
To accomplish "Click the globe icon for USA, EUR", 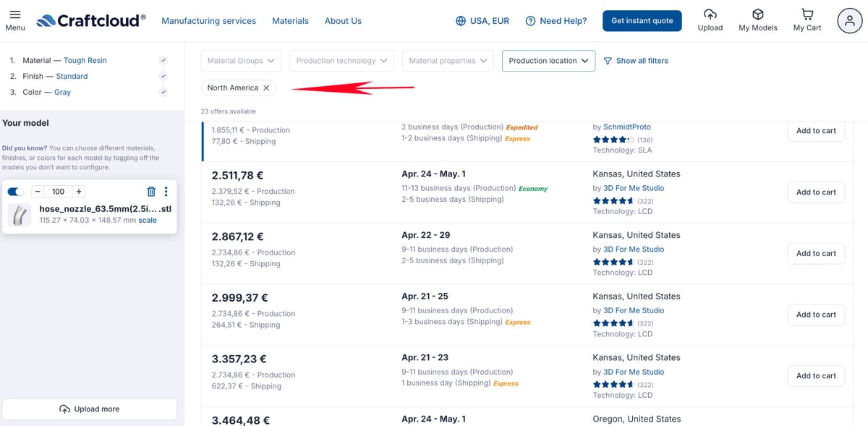I will tap(461, 21).
